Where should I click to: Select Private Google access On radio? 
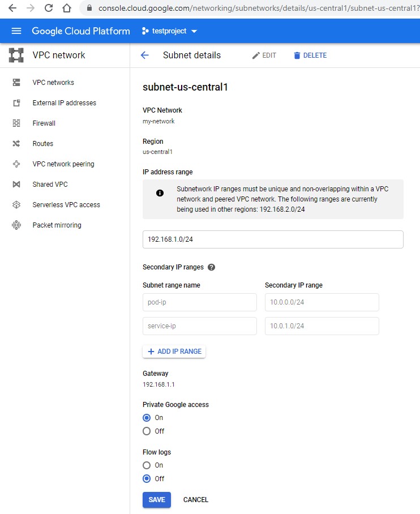(147, 418)
